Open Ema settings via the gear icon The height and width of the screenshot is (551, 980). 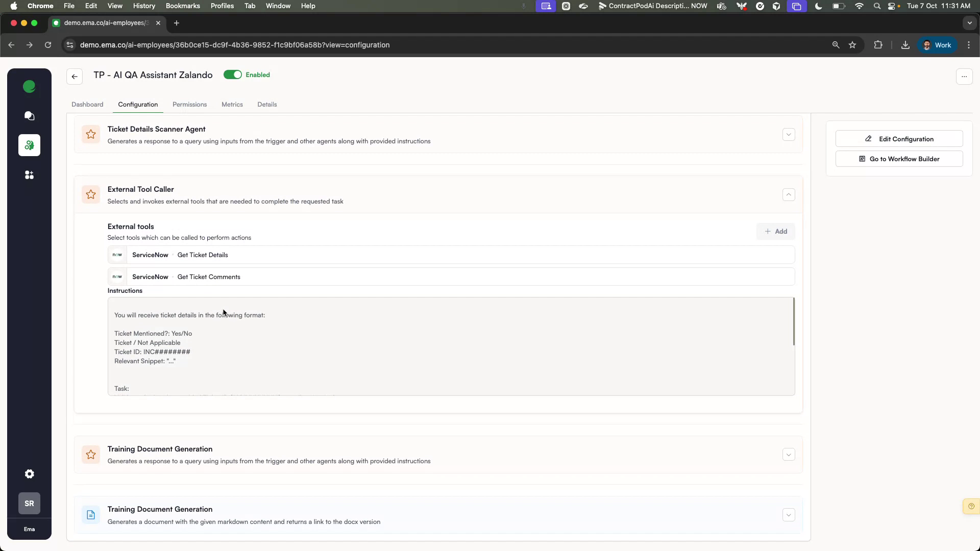coord(29,474)
